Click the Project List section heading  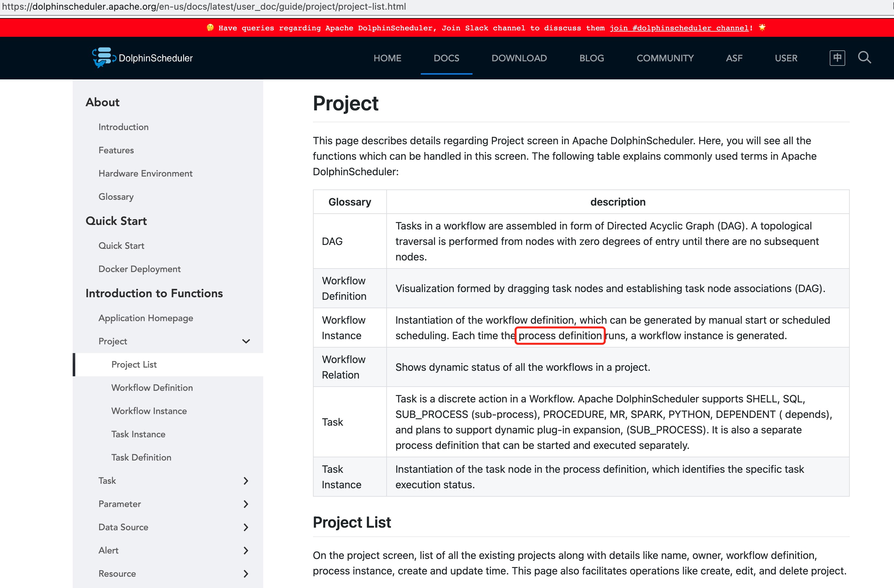[352, 522]
